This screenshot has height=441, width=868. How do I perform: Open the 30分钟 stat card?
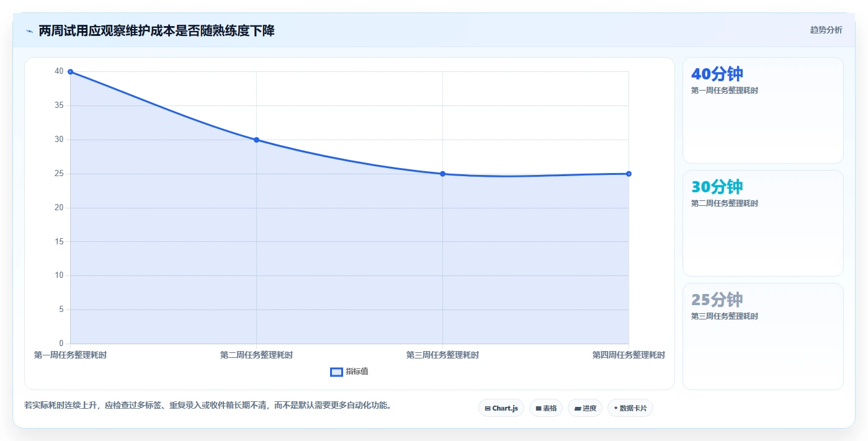763,223
